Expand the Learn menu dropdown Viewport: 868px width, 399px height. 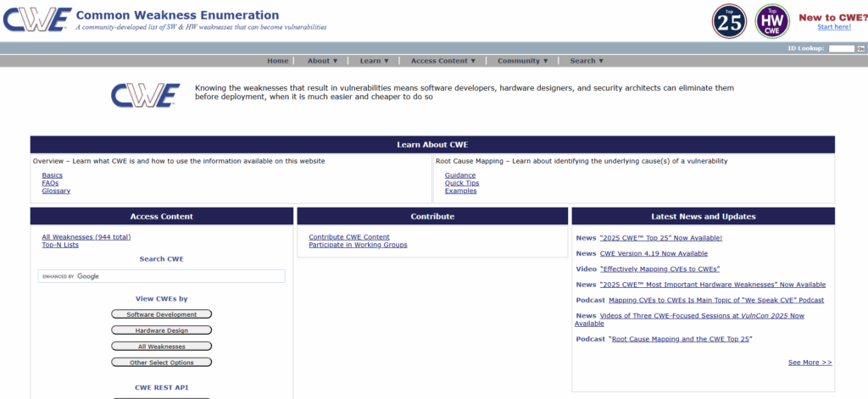[x=374, y=61]
